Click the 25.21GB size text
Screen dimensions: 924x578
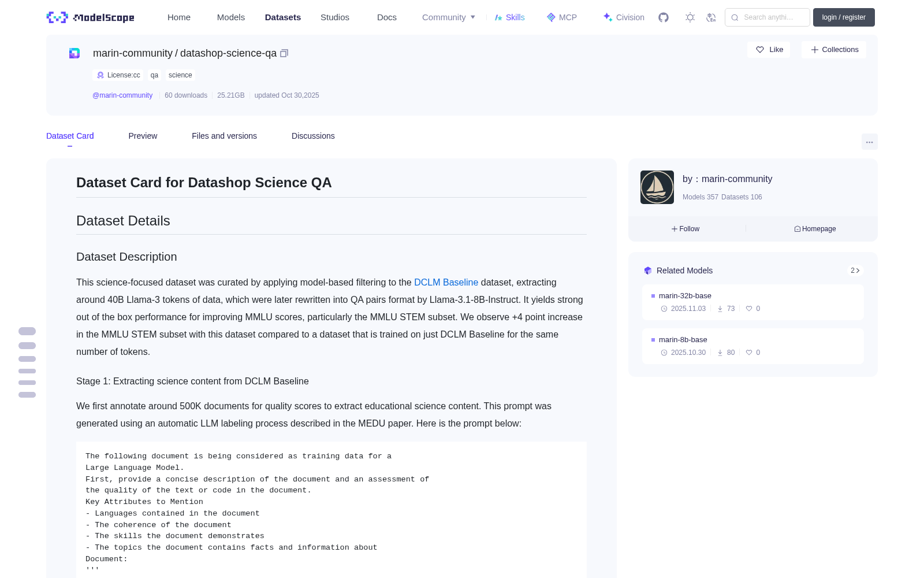click(x=231, y=95)
